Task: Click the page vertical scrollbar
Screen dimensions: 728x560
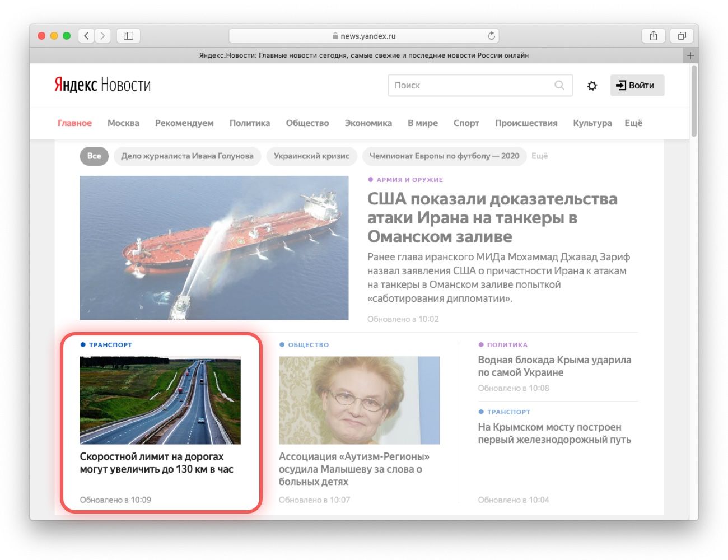Action: click(x=694, y=101)
